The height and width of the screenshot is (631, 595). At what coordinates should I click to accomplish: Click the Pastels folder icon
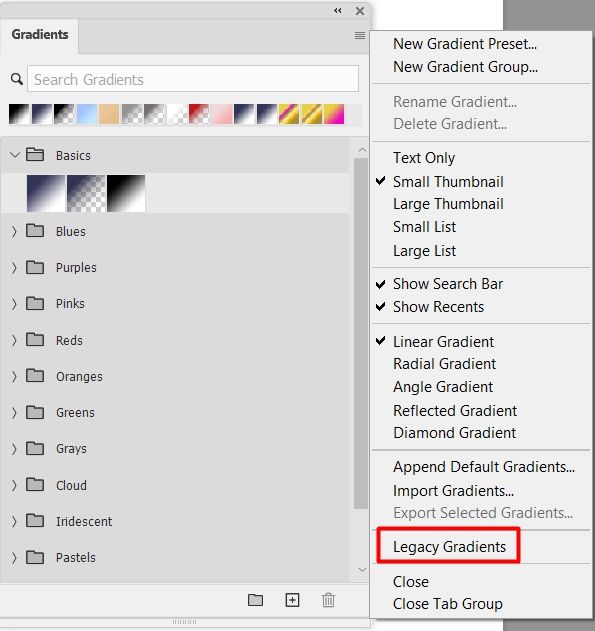click(x=35, y=557)
